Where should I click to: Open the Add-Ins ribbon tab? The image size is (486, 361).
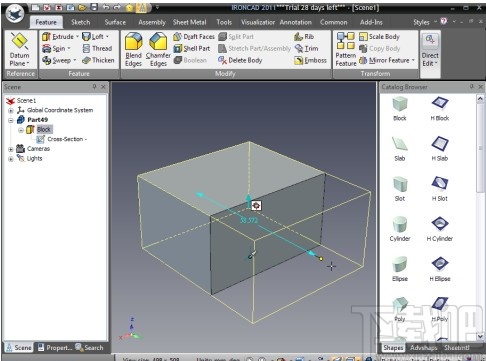371,22
